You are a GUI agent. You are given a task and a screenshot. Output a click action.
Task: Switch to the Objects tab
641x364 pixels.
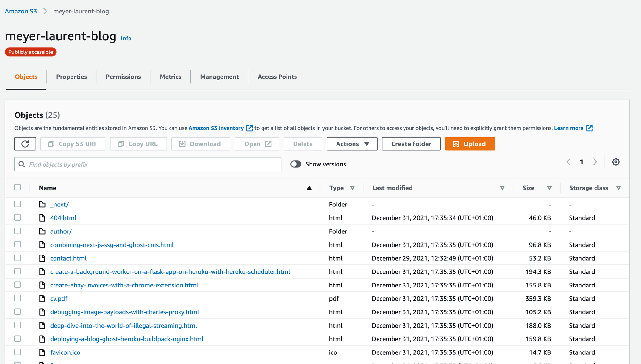point(26,77)
